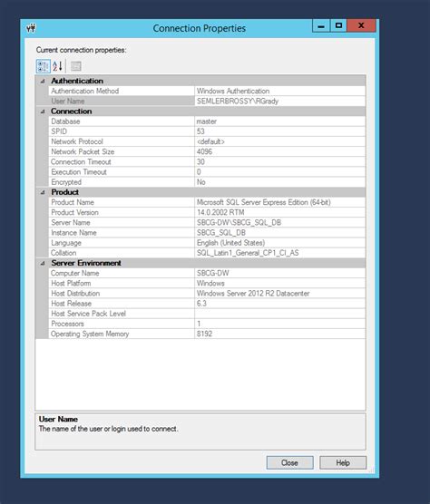Viewport: 430px width, 504px height.
Task: Select the Product Name label
Action: click(x=73, y=202)
